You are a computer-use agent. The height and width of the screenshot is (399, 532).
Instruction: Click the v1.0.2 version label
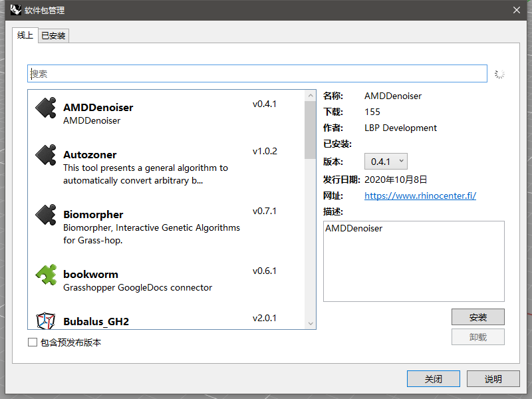pyautogui.click(x=265, y=152)
